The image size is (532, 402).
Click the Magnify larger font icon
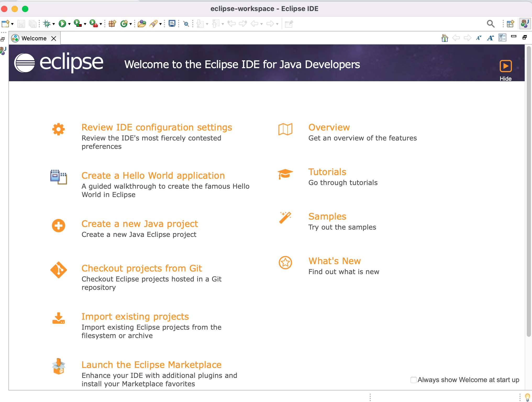pos(490,38)
